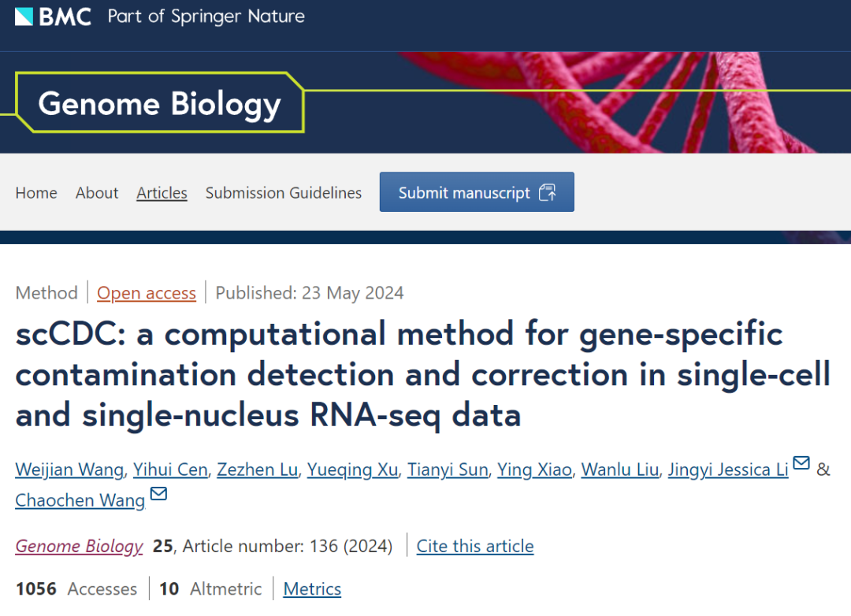
Task: Click author name Zezhen Lu
Action: click(258, 470)
